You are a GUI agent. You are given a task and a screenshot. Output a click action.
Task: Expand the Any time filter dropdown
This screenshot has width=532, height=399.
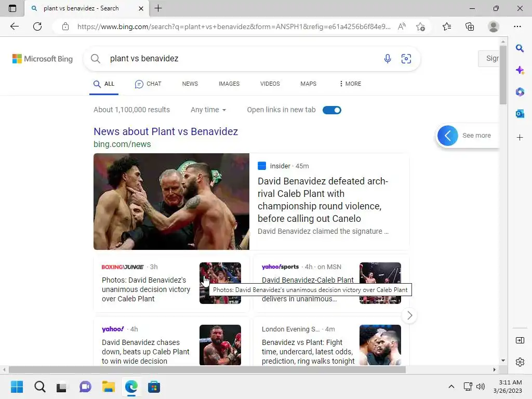click(208, 110)
